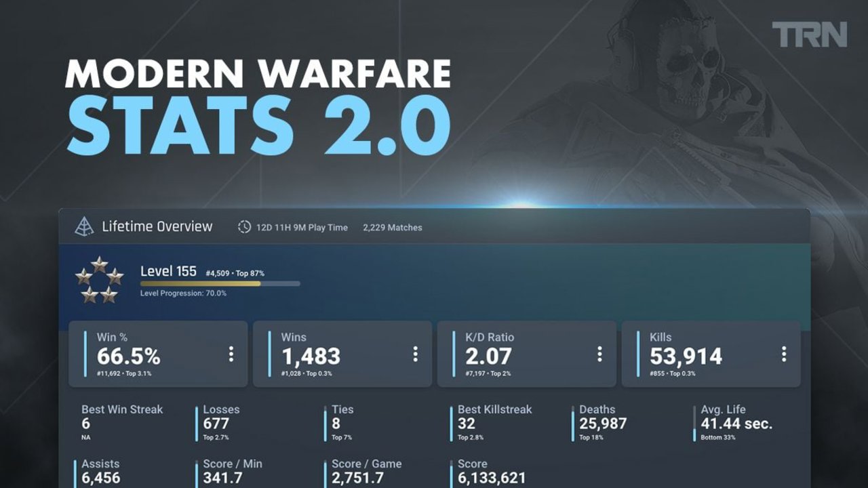
Task: Open the Kills card three-dot menu
Action: pos(784,354)
